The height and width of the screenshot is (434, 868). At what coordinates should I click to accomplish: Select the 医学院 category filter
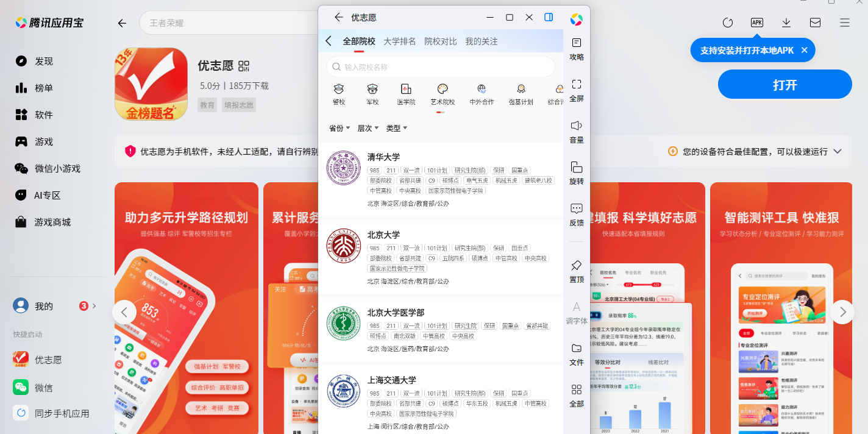406,94
